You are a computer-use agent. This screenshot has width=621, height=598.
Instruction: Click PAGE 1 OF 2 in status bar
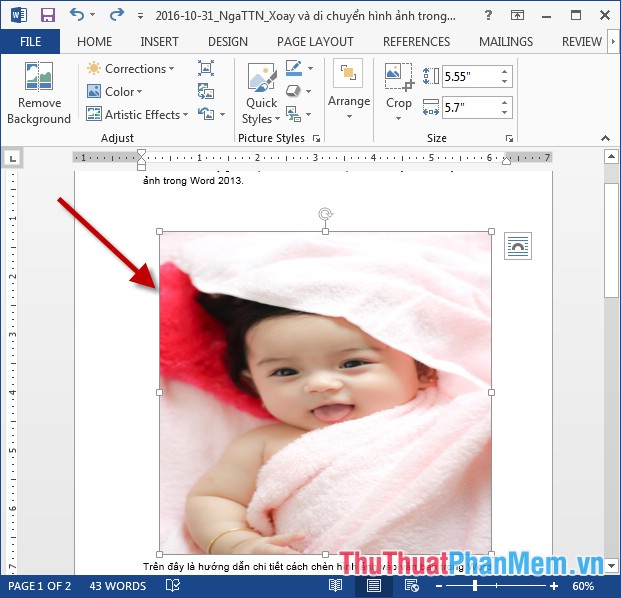pyautogui.click(x=39, y=586)
